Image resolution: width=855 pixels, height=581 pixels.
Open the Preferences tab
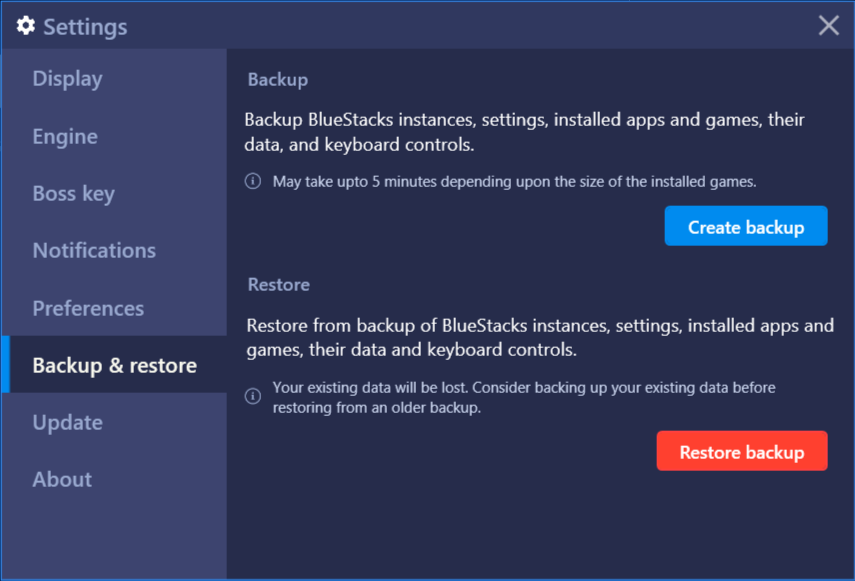click(x=114, y=308)
